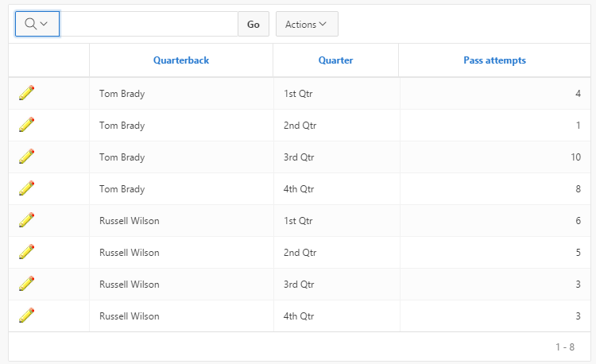Edit Russell Wilson 2nd Qtr row pencil
Screen dimensions: 596x364
[x=26, y=252]
